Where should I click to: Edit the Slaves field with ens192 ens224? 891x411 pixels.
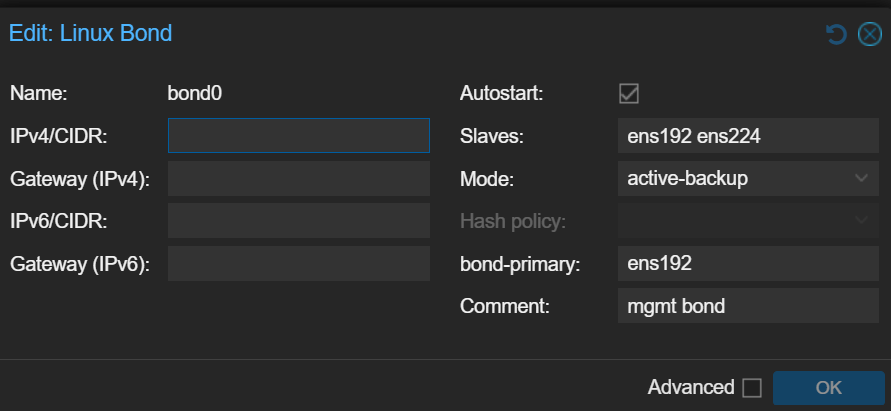click(x=748, y=135)
